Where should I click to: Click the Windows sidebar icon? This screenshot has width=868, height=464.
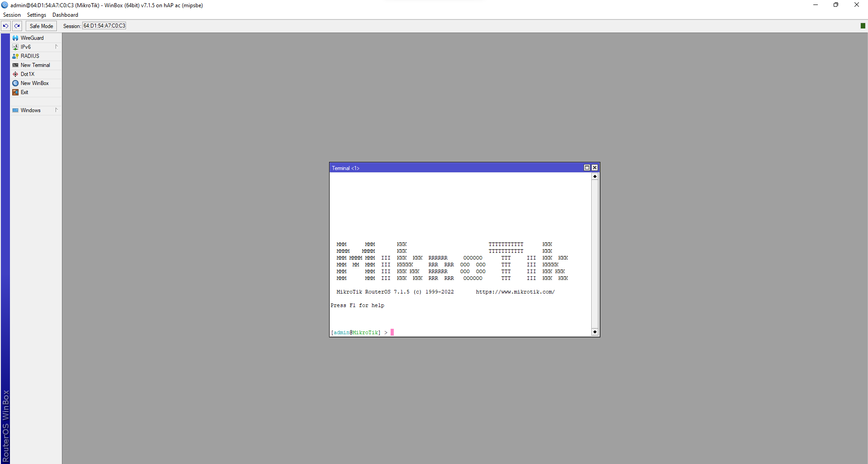coord(15,110)
